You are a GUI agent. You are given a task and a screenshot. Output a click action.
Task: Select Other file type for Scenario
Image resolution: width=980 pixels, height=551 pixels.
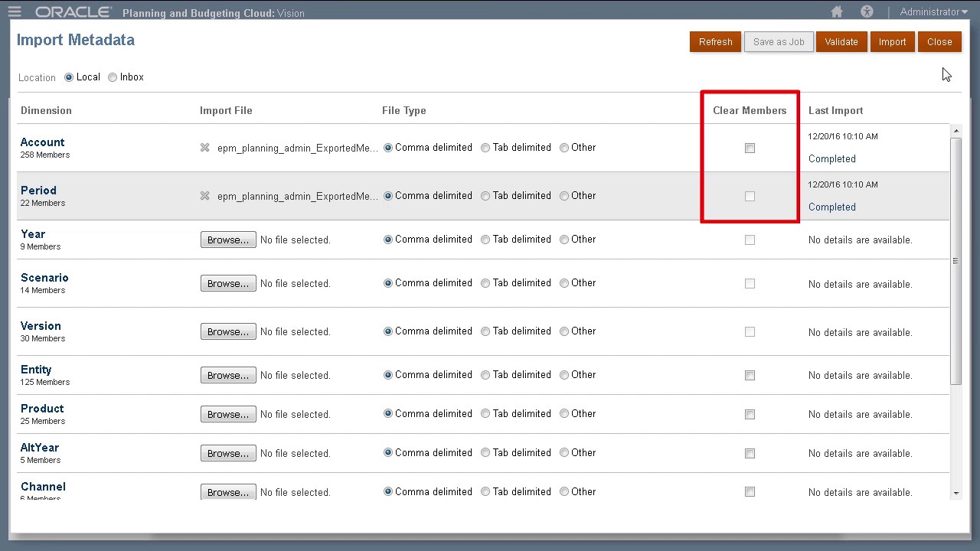pos(564,283)
